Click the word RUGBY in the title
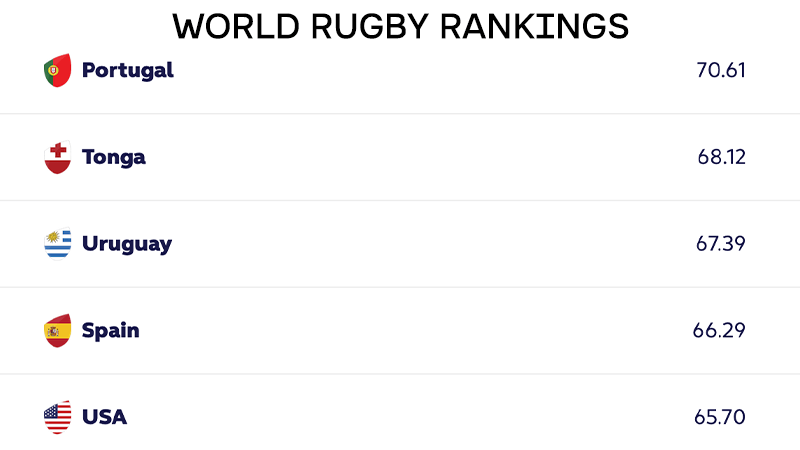800x450 pixels. [x=369, y=27]
